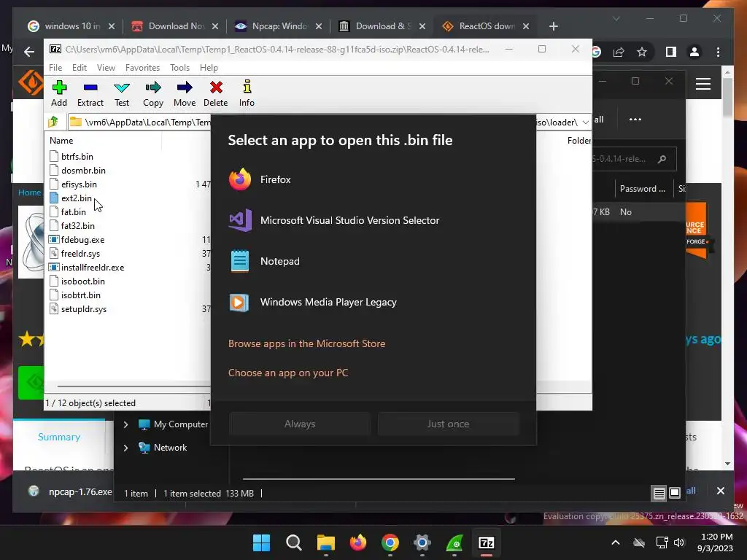Select fdebug.exe in the file list
The height and width of the screenshot is (560, 747).
pyautogui.click(x=77, y=239)
